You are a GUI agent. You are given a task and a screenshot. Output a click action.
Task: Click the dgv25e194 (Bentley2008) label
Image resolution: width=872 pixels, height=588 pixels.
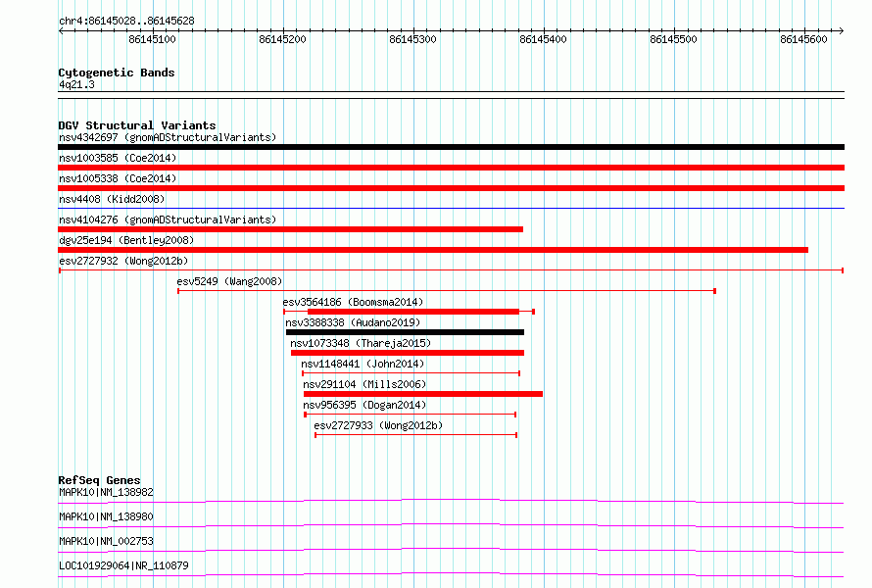tap(126, 240)
